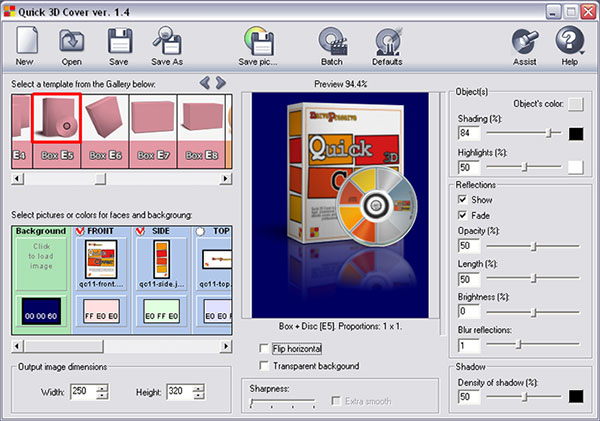Restore settings with the Defaults icon

click(388, 41)
